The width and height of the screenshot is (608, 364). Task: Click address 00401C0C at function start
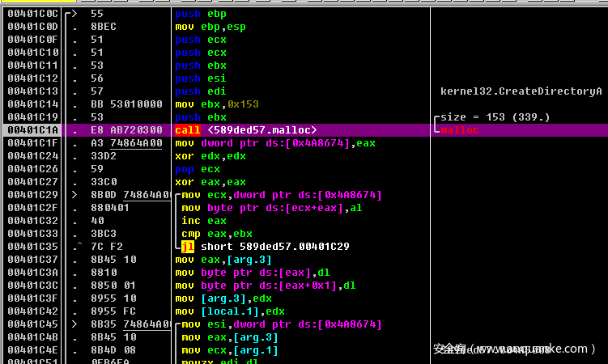point(32,14)
